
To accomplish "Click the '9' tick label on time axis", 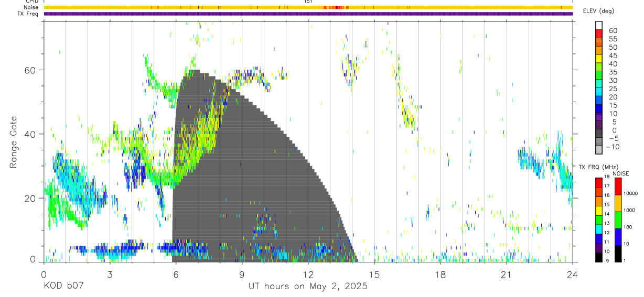I will pos(242,274).
